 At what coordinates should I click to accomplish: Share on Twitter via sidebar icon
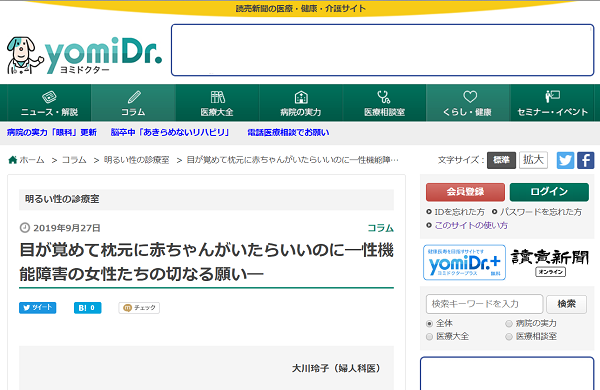click(565, 160)
